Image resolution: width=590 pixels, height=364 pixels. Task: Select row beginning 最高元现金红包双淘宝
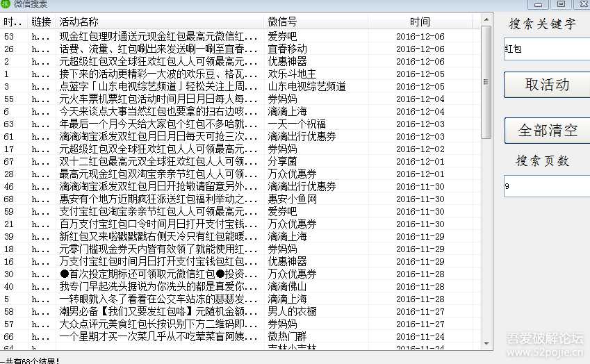coord(241,174)
